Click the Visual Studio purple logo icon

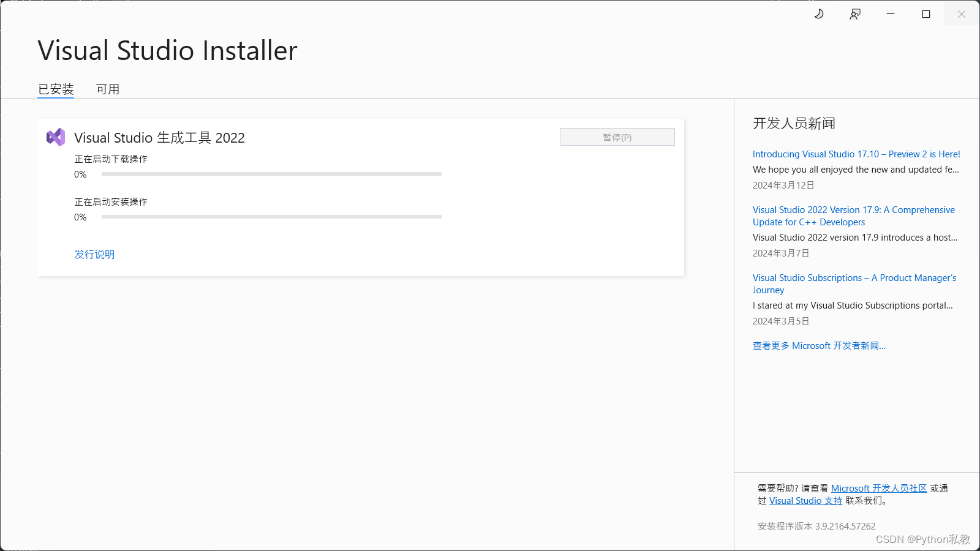click(x=56, y=137)
